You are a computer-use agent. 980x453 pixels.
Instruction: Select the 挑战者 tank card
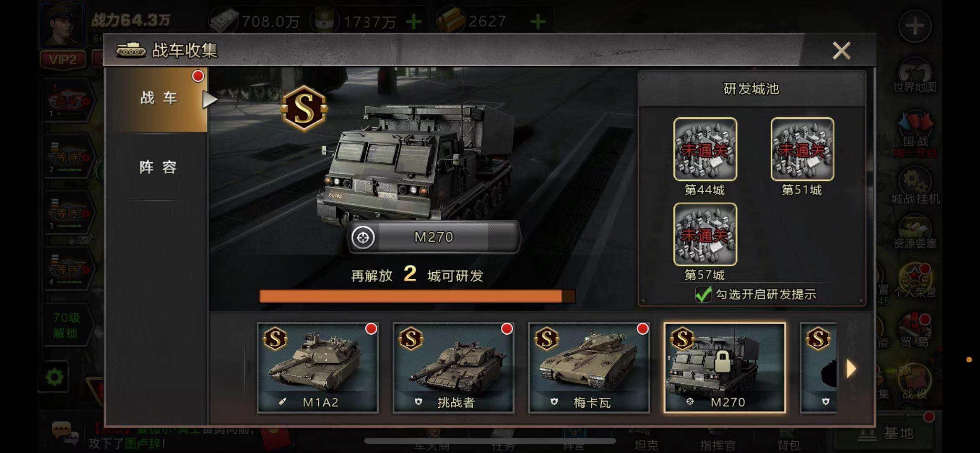click(x=453, y=368)
